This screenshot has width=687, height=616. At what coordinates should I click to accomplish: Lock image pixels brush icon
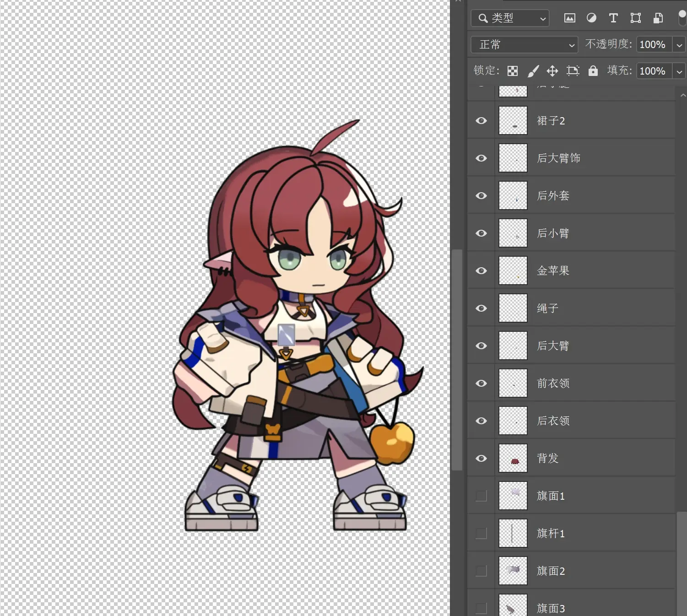coord(533,71)
